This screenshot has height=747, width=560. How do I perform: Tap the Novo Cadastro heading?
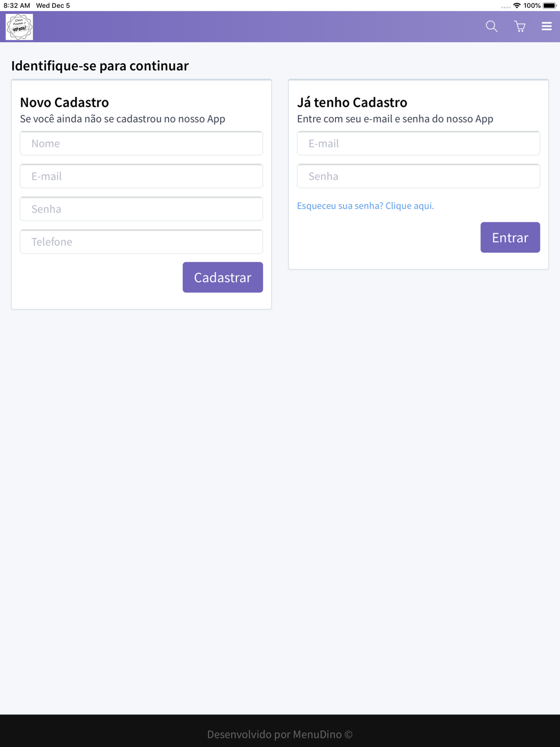coord(64,102)
